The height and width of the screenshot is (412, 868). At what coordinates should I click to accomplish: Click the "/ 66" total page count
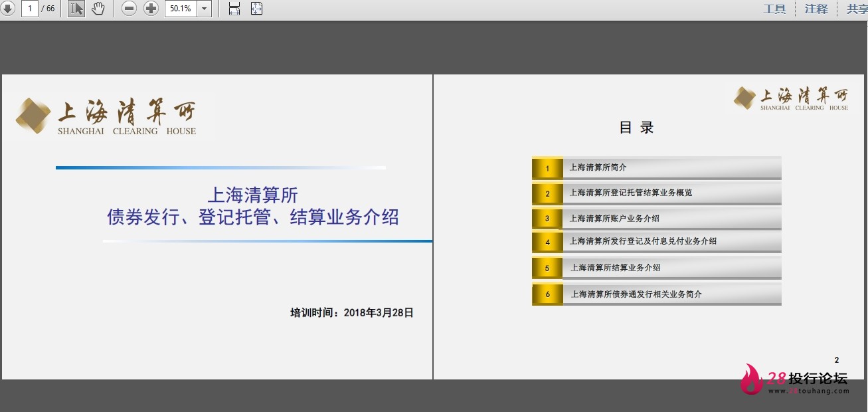click(x=48, y=9)
